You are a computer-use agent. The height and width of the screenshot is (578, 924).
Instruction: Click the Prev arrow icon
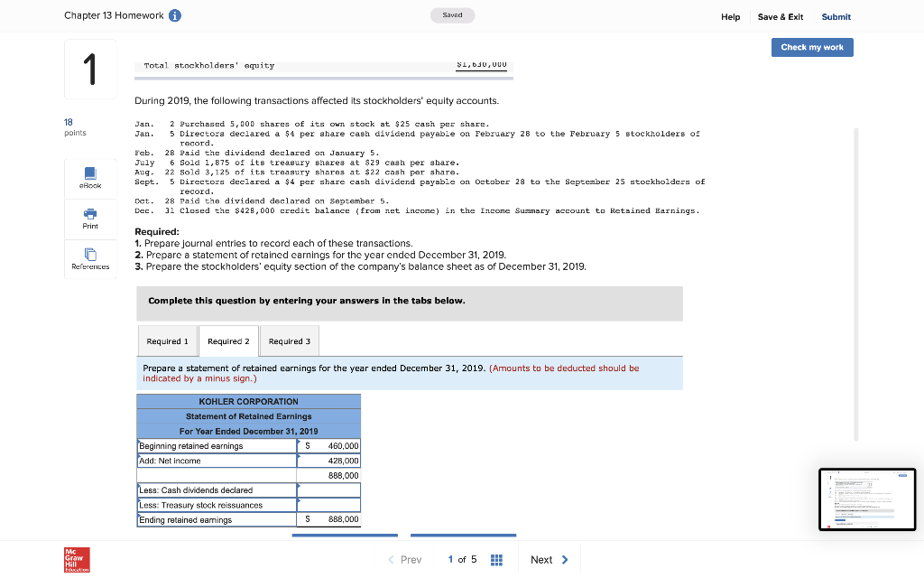click(390, 559)
